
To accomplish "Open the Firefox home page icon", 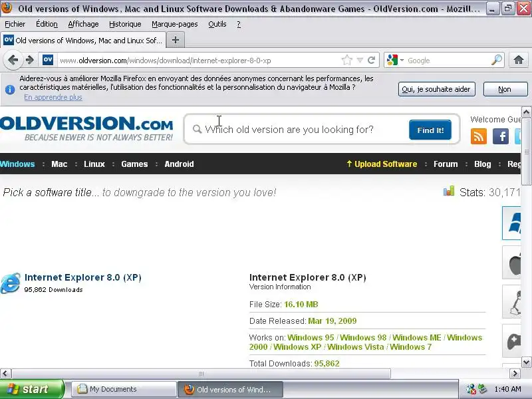I will click(x=519, y=60).
